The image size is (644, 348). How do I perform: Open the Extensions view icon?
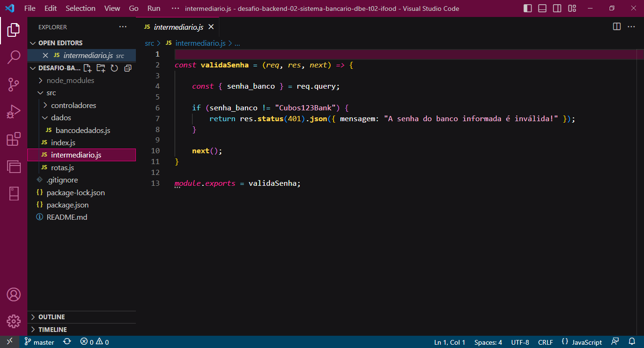tap(13, 140)
